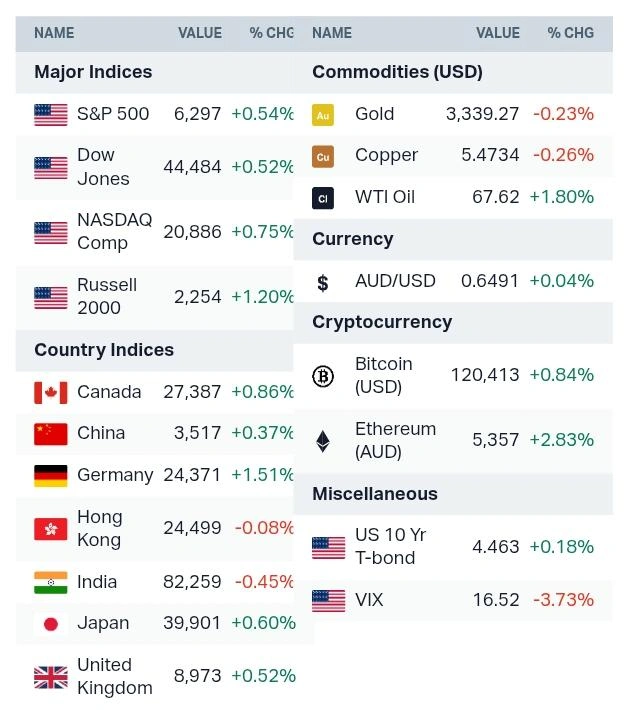Viewport: 633px width, 710px height.
Task: Open the US 10 Yr T-bond link
Action: pyautogui.click(x=390, y=546)
